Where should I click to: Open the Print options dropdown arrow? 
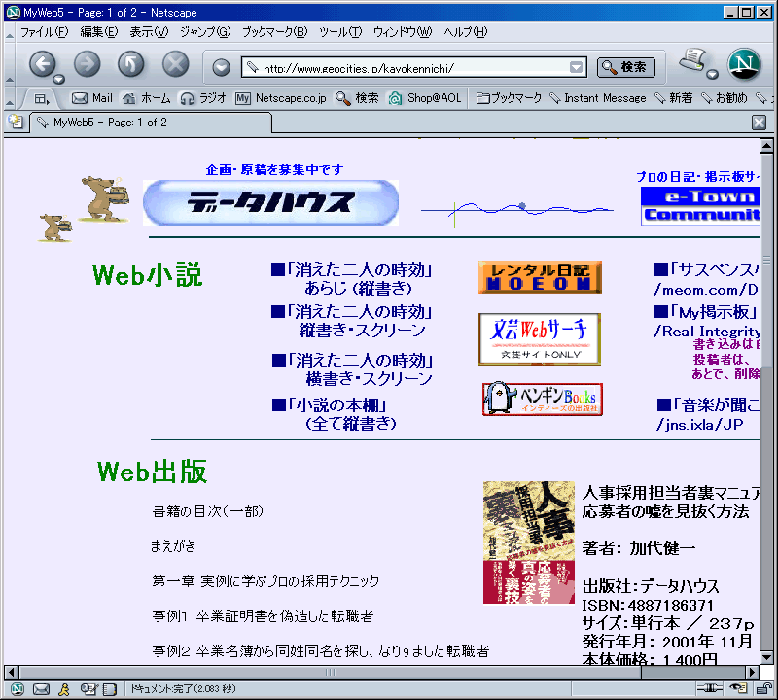pyautogui.click(x=712, y=75)
